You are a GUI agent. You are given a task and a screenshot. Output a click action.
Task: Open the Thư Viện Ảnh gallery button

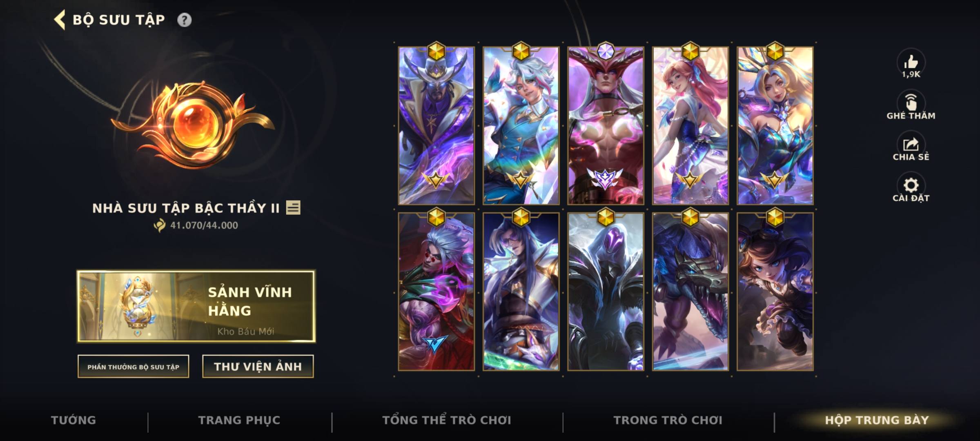click(258, 367)
